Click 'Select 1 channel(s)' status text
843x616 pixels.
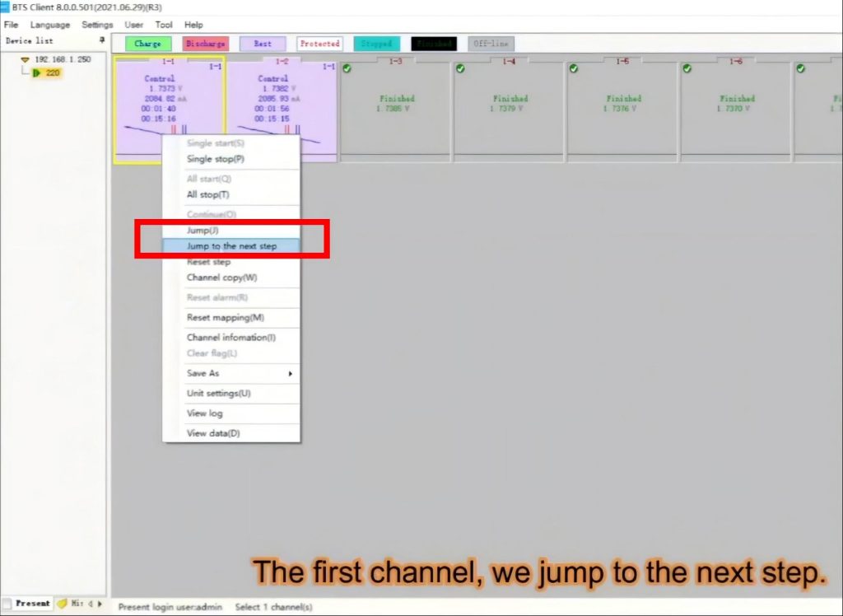coord(273,607)
